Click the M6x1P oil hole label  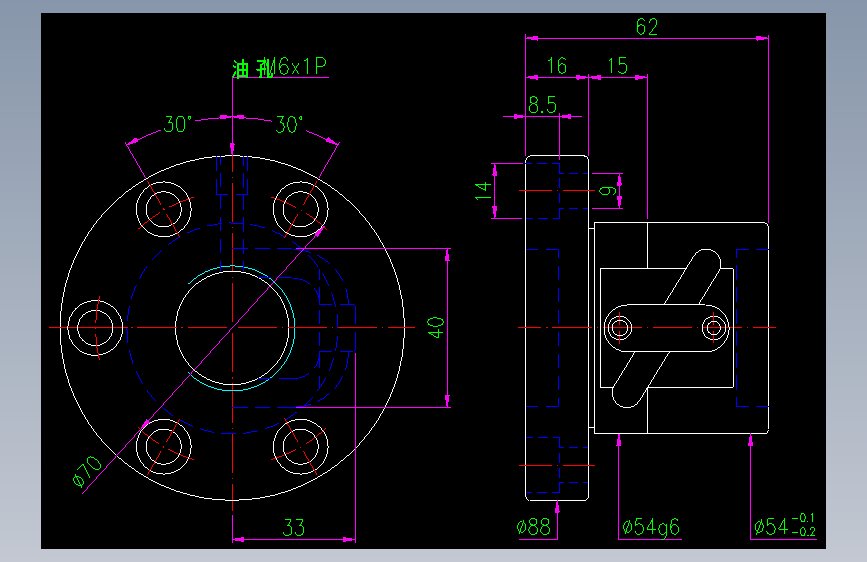280,67
